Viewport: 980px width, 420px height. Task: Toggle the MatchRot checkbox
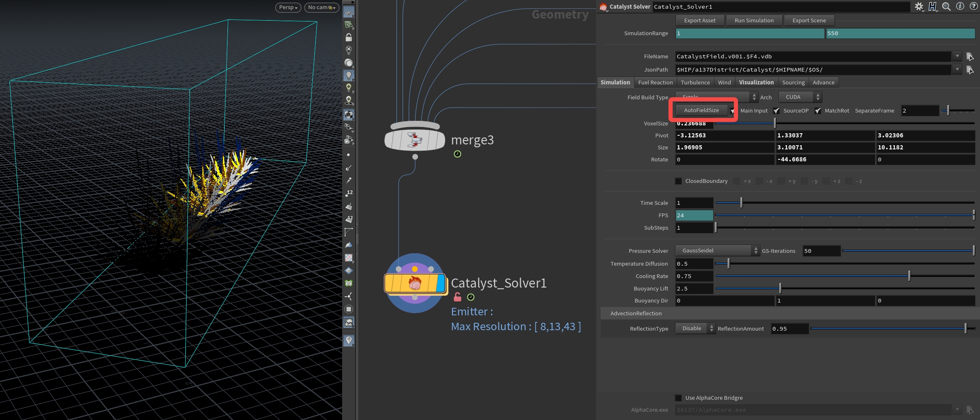point(818,111)
